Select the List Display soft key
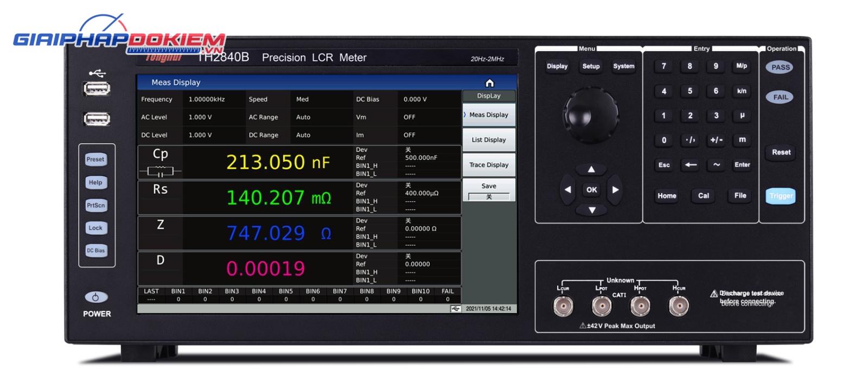Viewport: 868px width, 388px height. (x=489, y=140)
